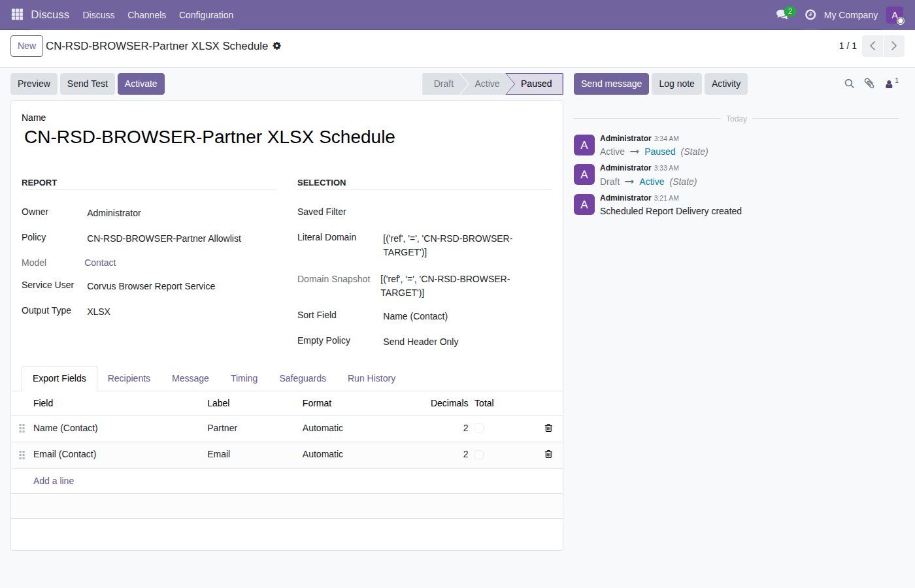Change the Output Type XLSX selection
The width and height of the screenshot is (915, 588).
[180, 312]
